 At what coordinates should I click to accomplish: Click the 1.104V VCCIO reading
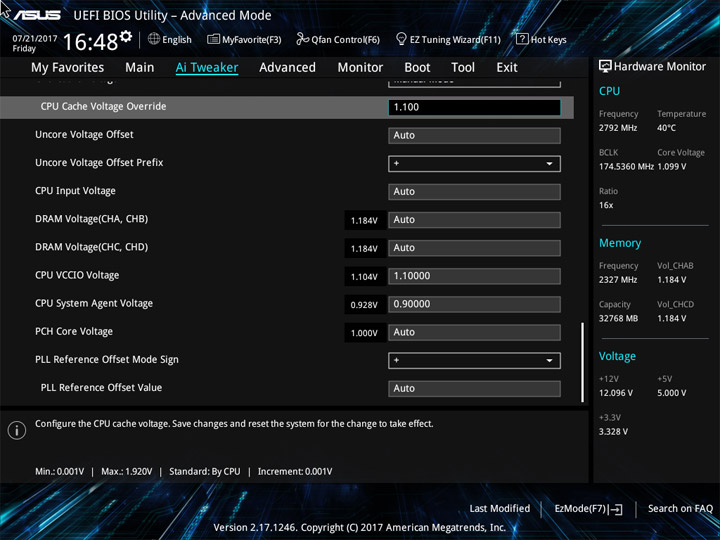[364, 277]
